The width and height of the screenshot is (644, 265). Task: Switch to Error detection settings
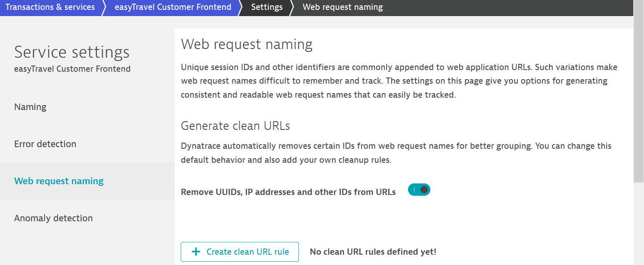(x=45, y=144)
